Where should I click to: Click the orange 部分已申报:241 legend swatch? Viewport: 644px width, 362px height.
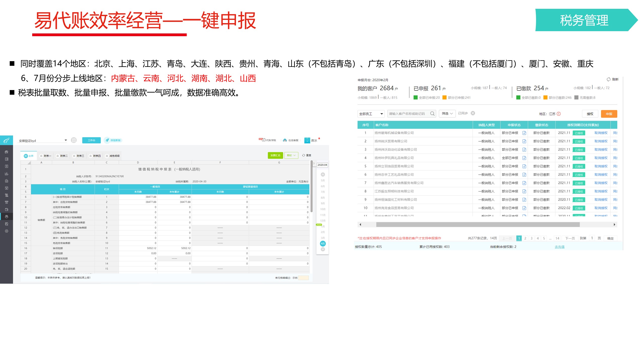[445, 98]
